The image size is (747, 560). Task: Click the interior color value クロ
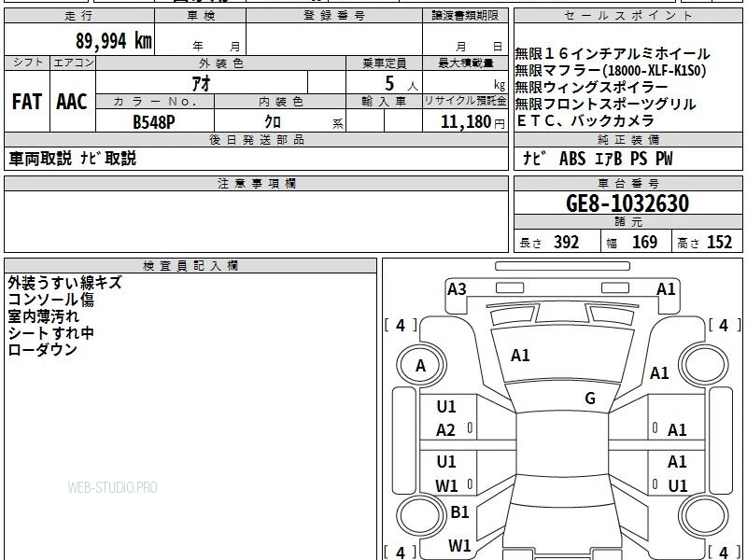[x=273, y=122]
